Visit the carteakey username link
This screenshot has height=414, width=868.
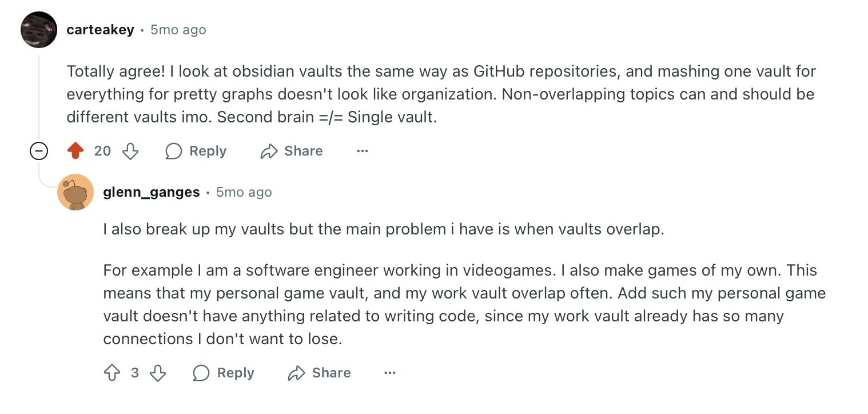tap(100, 30)
